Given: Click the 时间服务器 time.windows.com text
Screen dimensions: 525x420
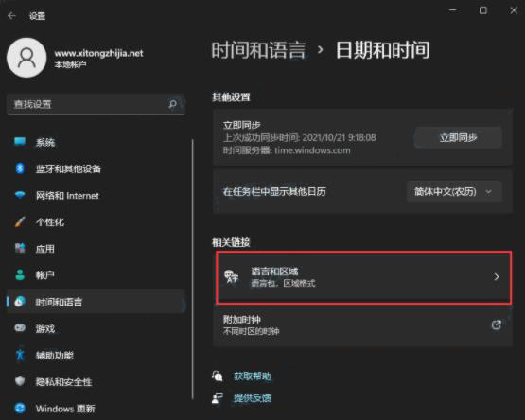Looking at the screenshot, I should 287,150.
